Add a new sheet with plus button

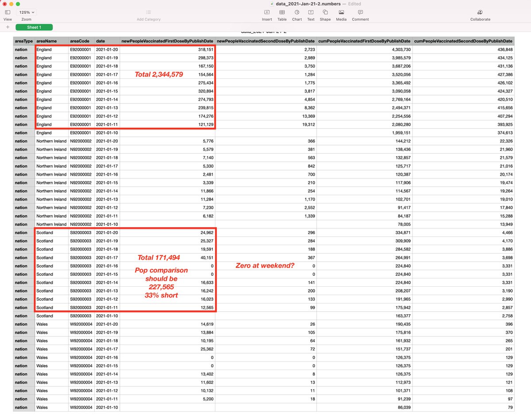[8, 27]
